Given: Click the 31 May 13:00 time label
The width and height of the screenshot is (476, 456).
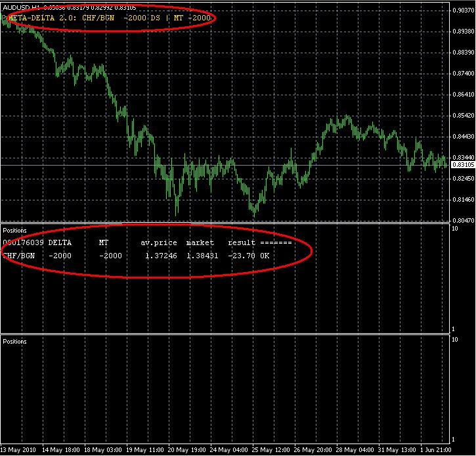Looking at the screenshot, I should click(397, 450).
